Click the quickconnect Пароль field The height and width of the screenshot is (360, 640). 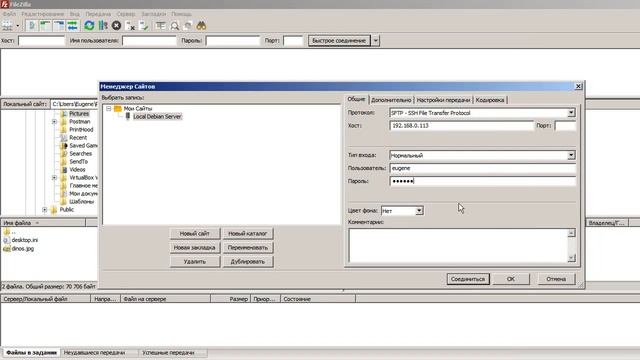pos(233,41)
